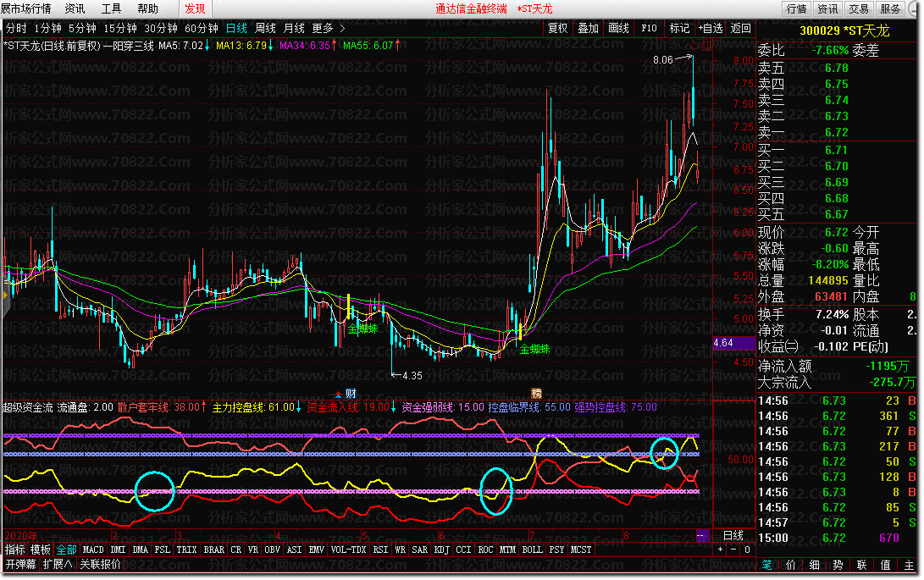This screenshot has width=924, height=580.
Task: Select the 全部 indicator tab
Action: (x=67, y=550)
